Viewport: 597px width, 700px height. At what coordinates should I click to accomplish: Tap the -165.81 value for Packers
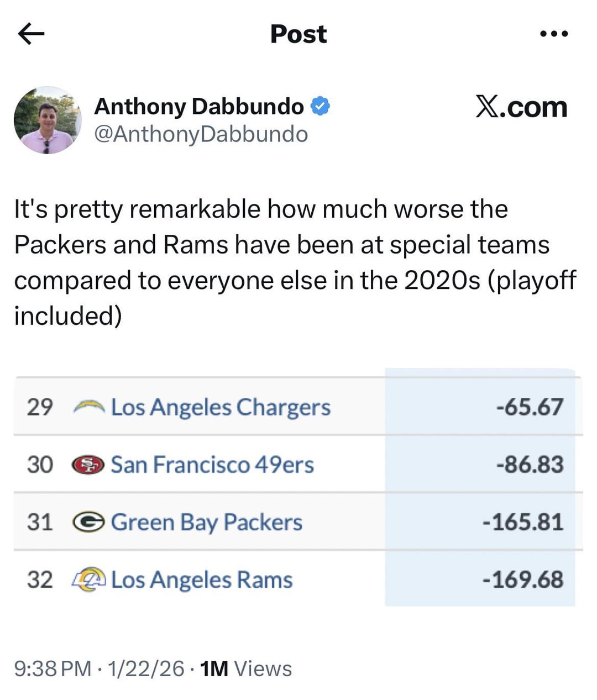pyautogui.click(x=522, y=523)
